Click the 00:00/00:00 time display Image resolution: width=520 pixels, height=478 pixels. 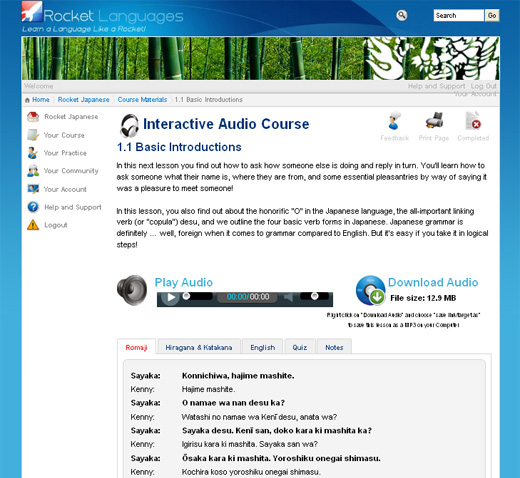pos(248,297)
